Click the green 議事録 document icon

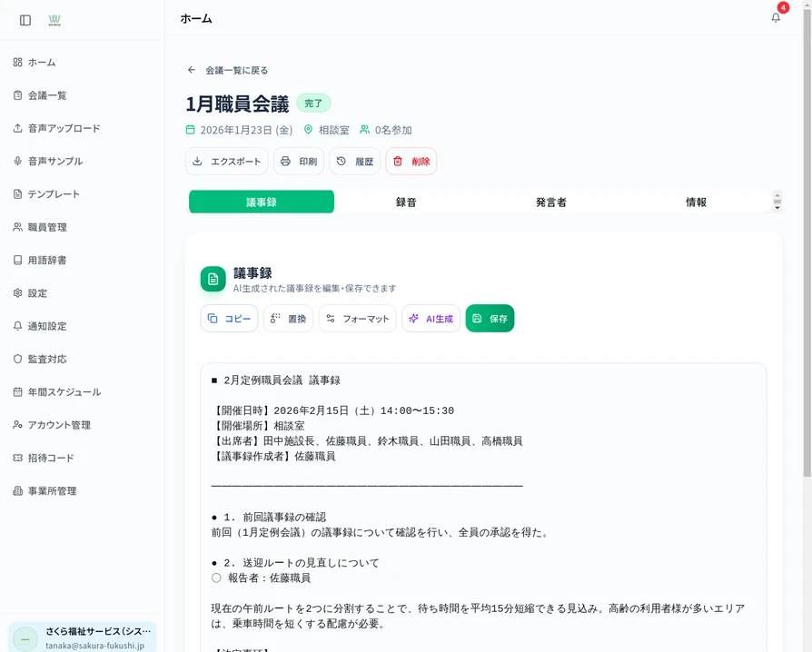pos(213,279)
